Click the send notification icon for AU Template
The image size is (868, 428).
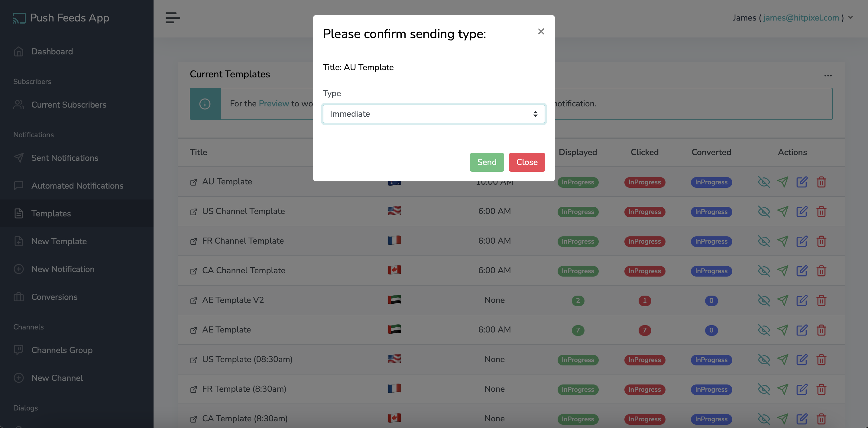point(783,182)
